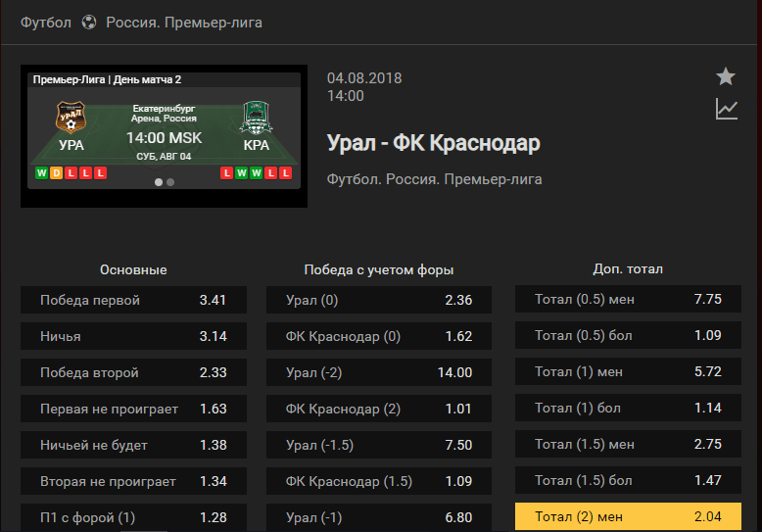
Task: Click Ural's orange D form badge
Action: point(57,173)
